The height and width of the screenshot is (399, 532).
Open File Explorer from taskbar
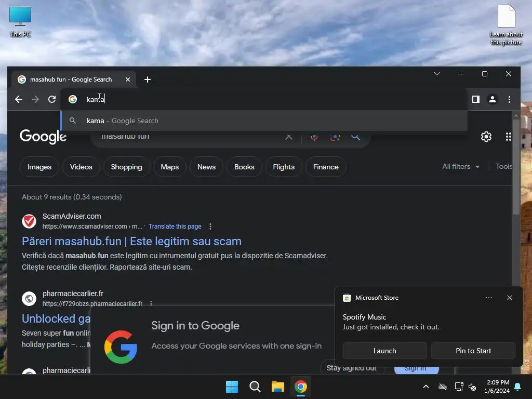278,387
